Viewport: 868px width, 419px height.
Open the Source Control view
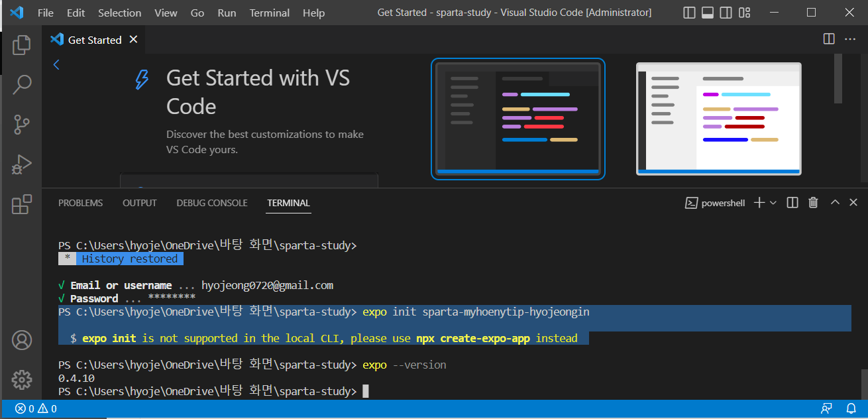(22, 124)
